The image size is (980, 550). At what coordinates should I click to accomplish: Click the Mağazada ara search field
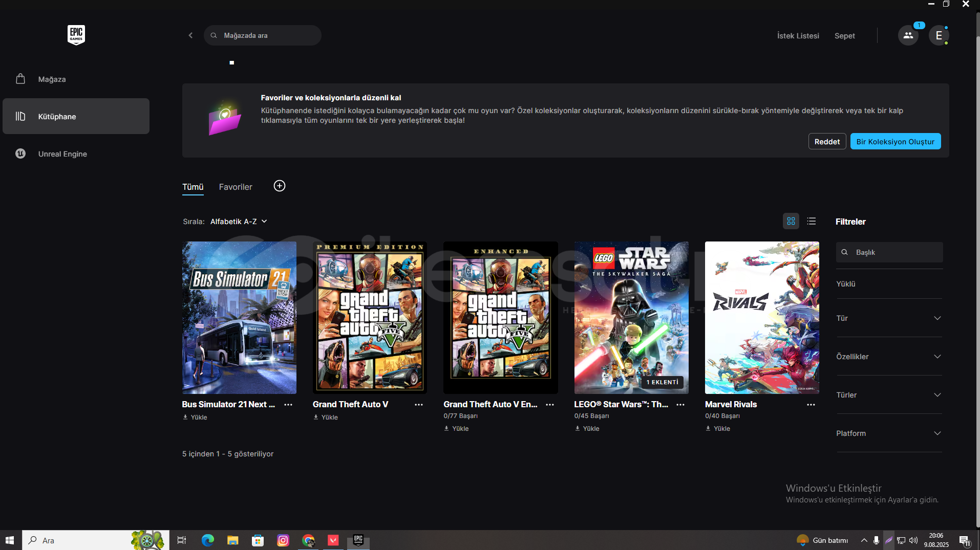pyautogui.click(x=263, y=35)
